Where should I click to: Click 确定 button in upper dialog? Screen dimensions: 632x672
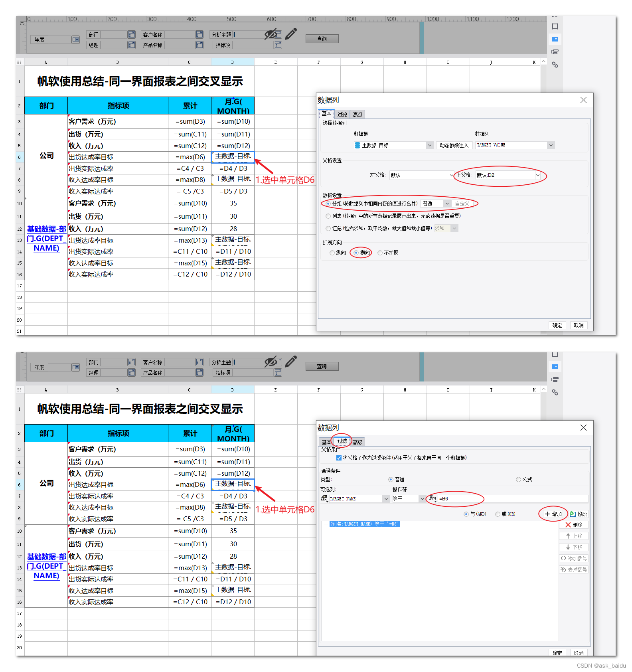[557, 325]
